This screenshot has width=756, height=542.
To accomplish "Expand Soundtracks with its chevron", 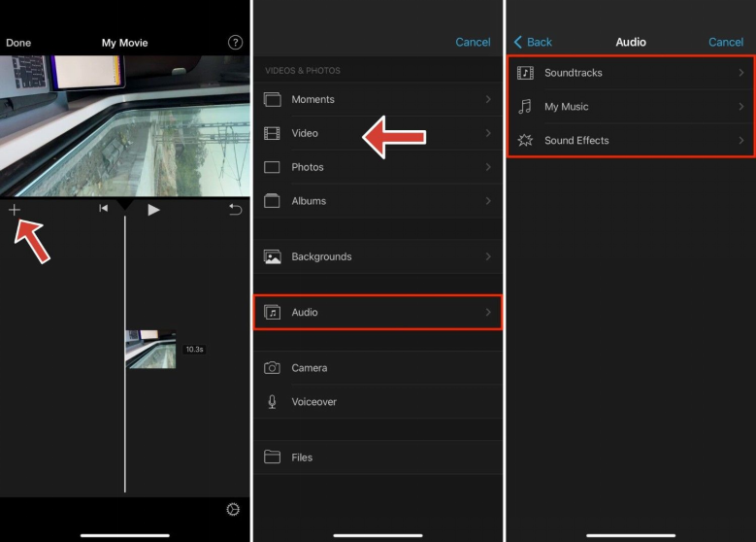I will (x=741, y=73).
